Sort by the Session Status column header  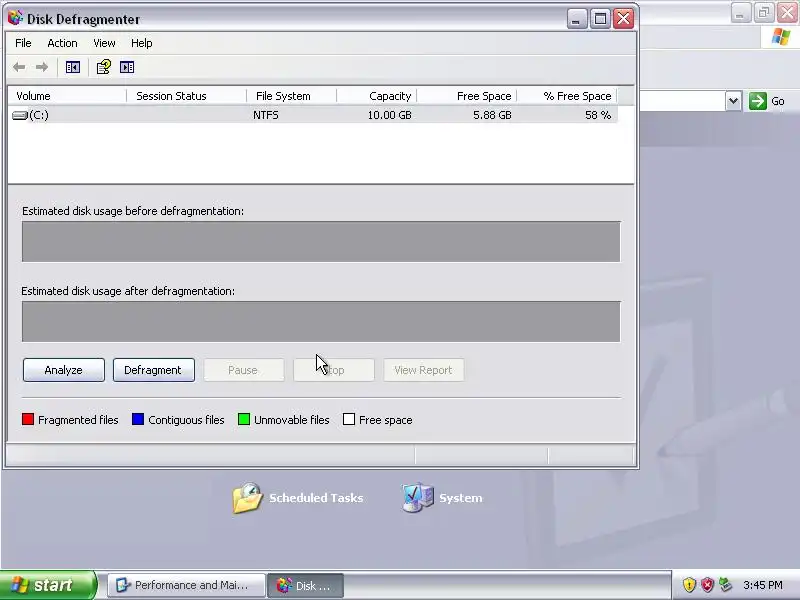[x=186, y=96]
